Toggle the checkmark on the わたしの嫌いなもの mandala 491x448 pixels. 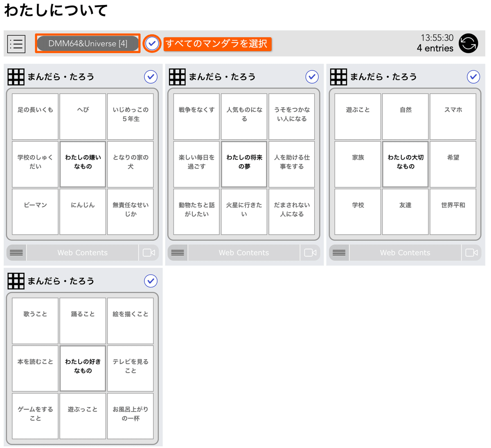coord(151,77)
